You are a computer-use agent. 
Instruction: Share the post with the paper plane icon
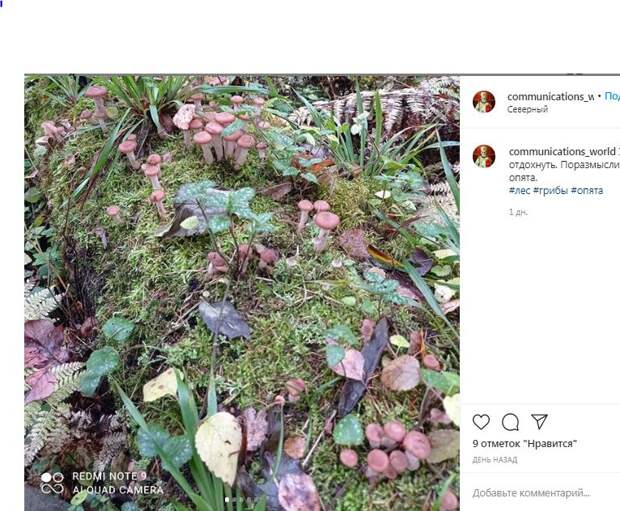coord(539,422)
